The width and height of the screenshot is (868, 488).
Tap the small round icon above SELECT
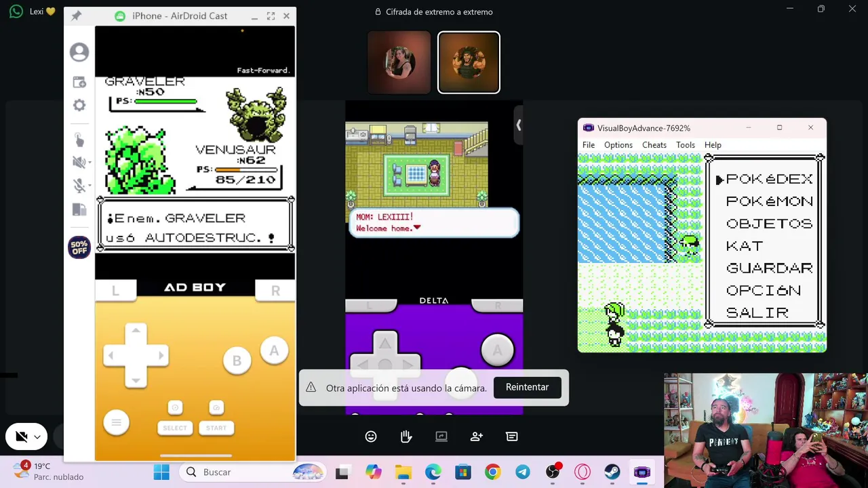coord(175,407)
